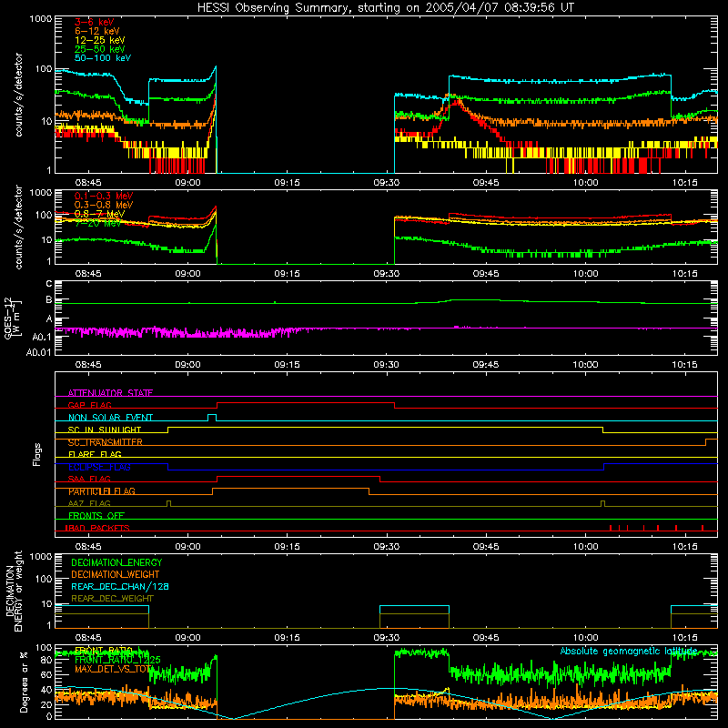Click the '09:15' tick below the keV count-rate plot
728x728 pixels.
coord(287,183)
